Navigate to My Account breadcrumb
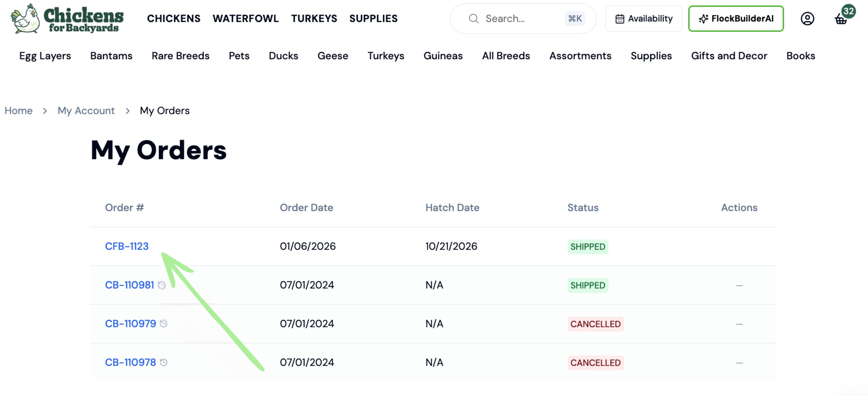 pos(86,111)
